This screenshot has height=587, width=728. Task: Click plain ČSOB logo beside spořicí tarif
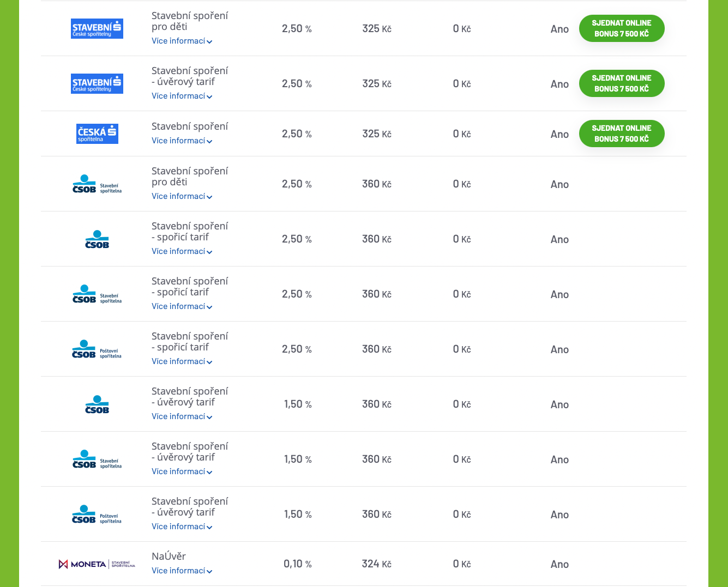point(97,239)
